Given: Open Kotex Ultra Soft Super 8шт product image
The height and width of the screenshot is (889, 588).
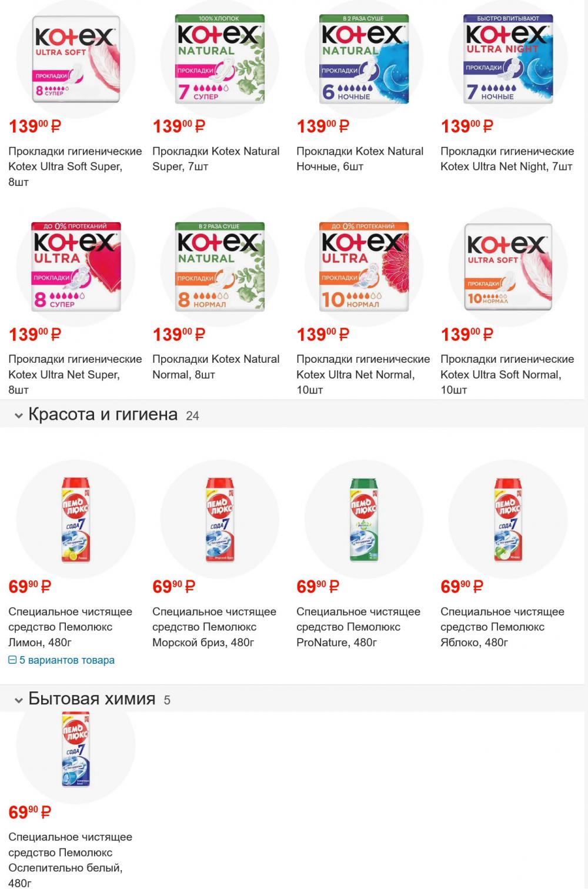Looking at the screenshot, I should pyautogui.click(x=75, y=59).
